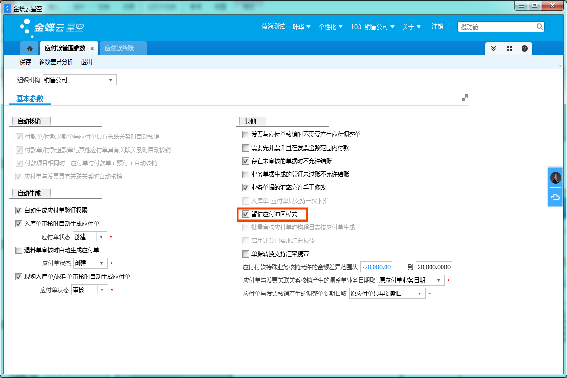The height and width of the screenshot is (378, 567).
Task: Click the search magnifier icon
Action: pyautogui.click(x=540, y=27)
